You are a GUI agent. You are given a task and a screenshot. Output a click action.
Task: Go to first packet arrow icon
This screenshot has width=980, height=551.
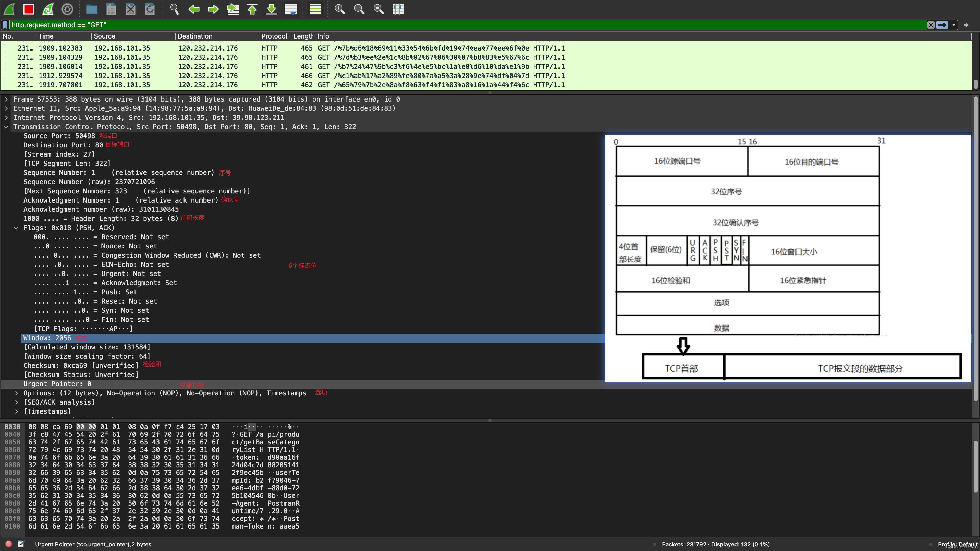click(252, 9)
